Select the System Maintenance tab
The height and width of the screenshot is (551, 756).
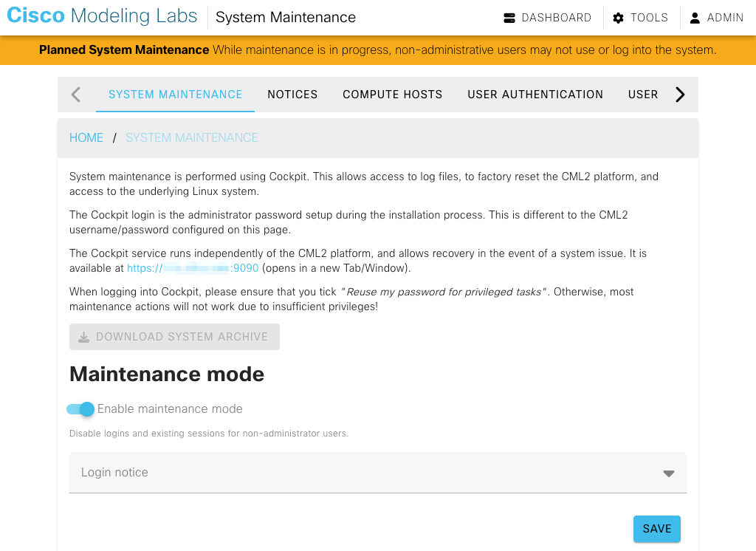(x=176, y=95)
